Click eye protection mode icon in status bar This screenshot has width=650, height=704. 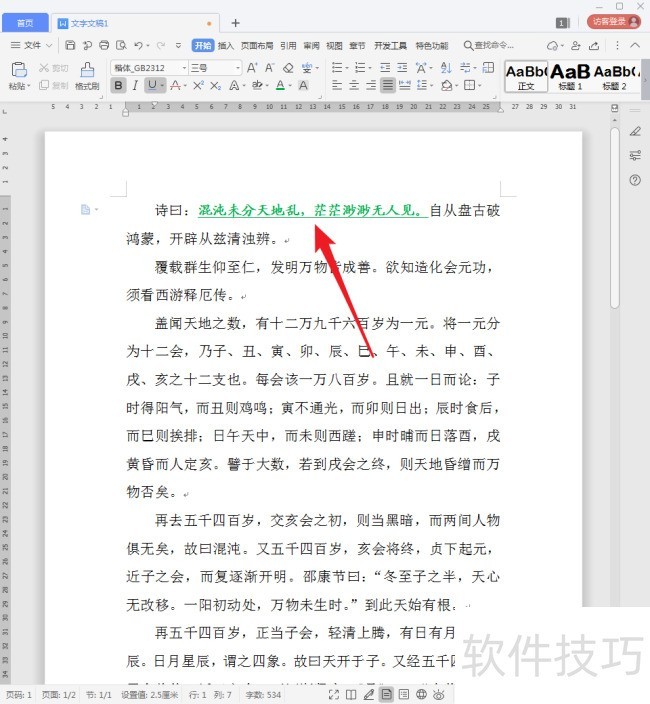[439, 695]
